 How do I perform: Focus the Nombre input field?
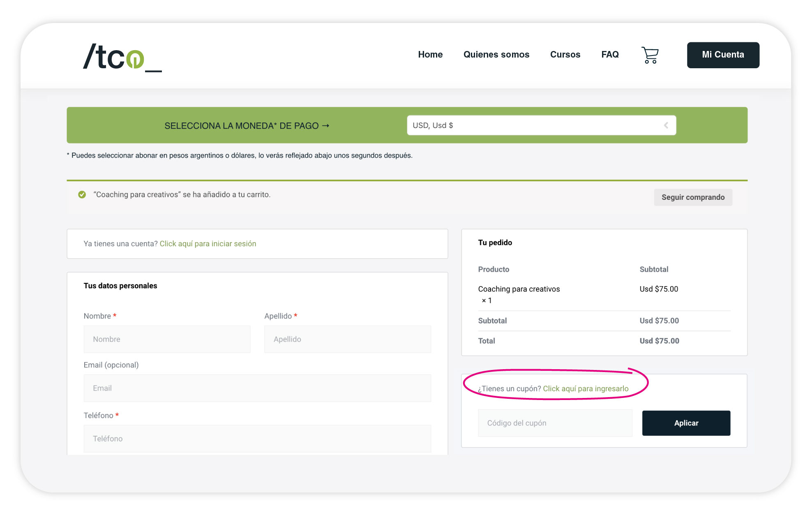pos(167,339)
